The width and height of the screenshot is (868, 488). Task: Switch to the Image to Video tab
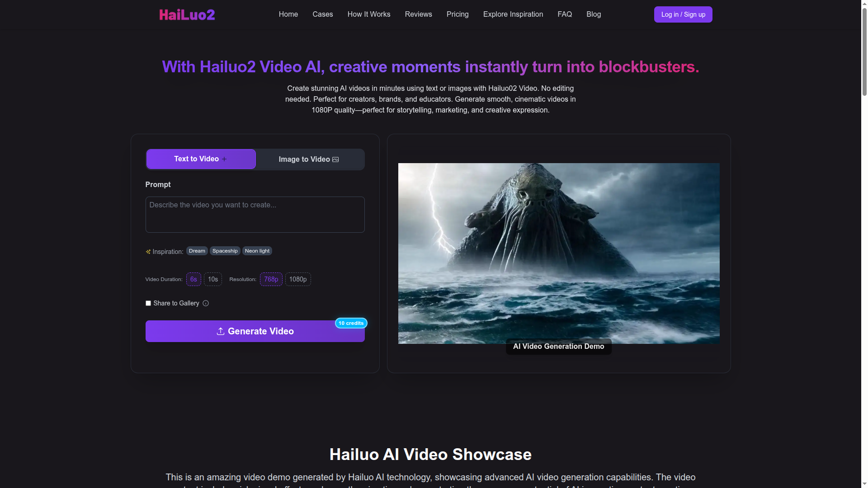tap(309, 160)
